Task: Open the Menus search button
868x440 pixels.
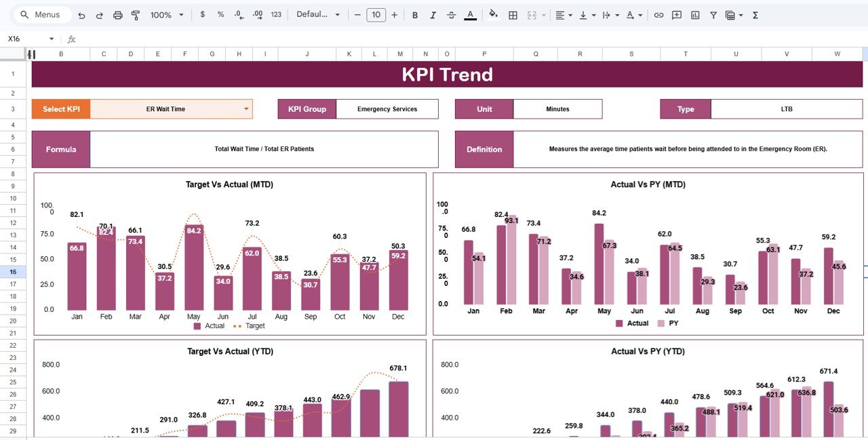Action: tap(41, 14)
